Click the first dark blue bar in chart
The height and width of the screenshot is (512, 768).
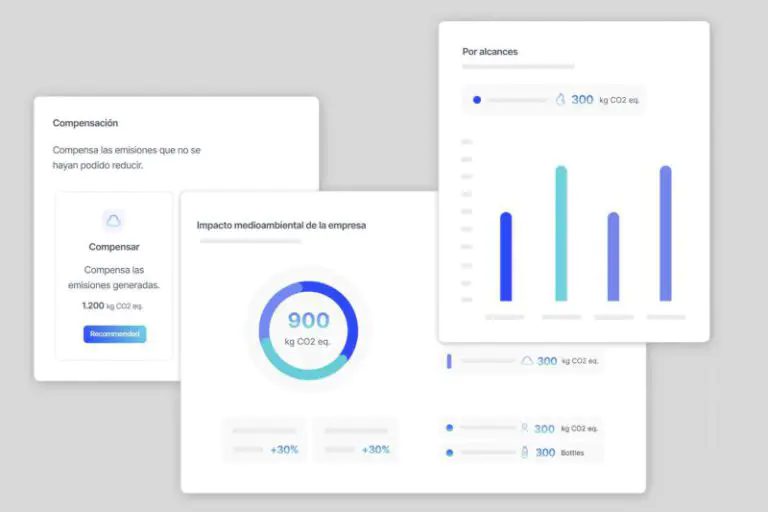506,257
